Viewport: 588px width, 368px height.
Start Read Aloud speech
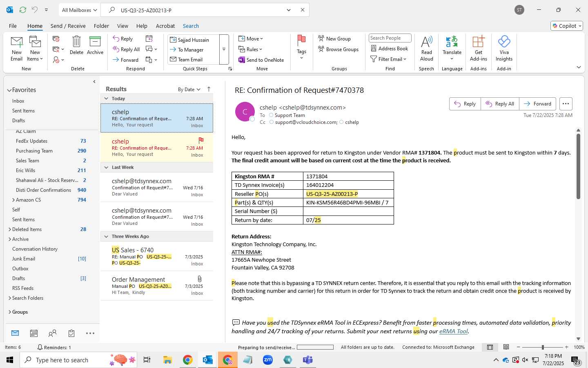point(426,48)
